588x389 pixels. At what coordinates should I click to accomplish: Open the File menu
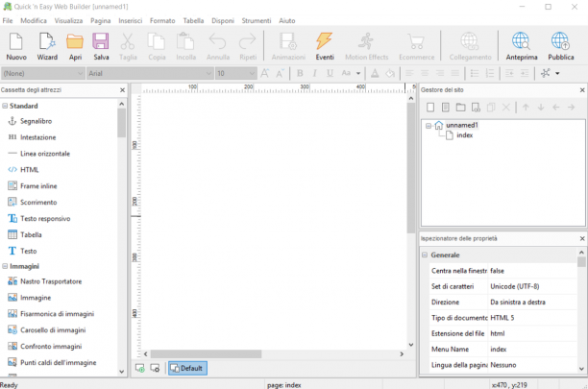coord(8,20)
